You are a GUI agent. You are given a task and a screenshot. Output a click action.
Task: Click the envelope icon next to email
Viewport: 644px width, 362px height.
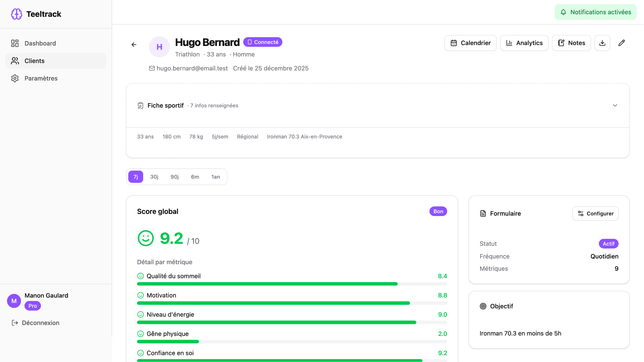(152, 68)
